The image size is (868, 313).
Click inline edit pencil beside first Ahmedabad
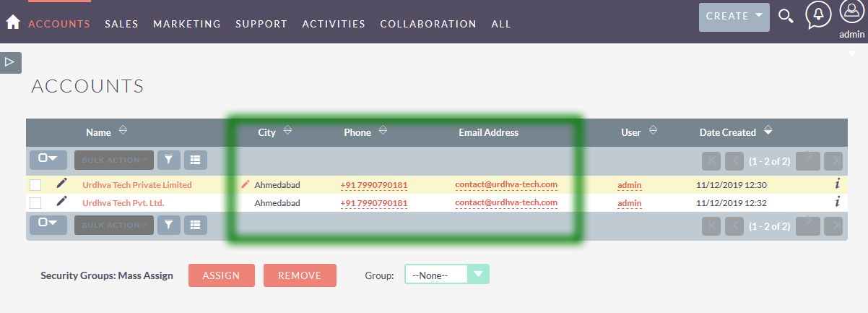[x=246, y=185]
